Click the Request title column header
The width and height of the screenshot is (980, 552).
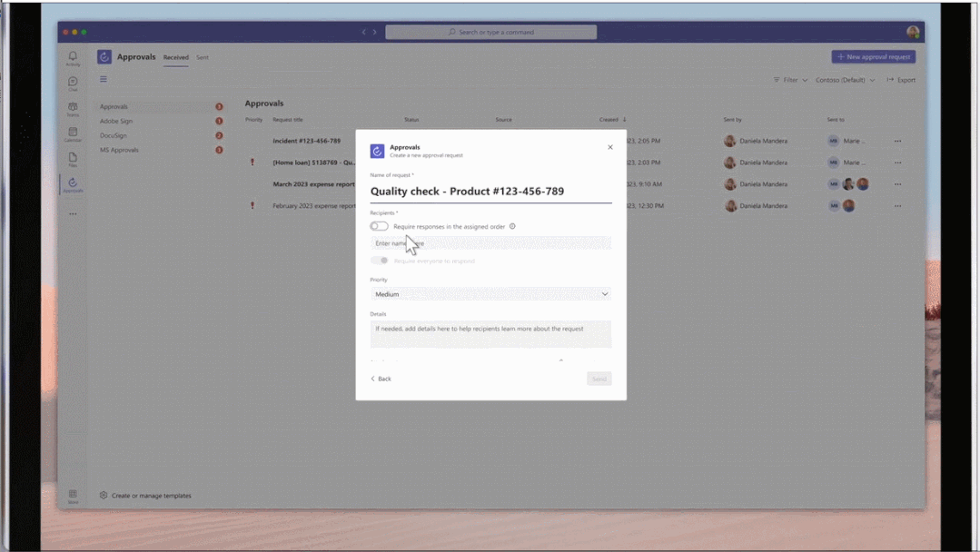(288, 119)
